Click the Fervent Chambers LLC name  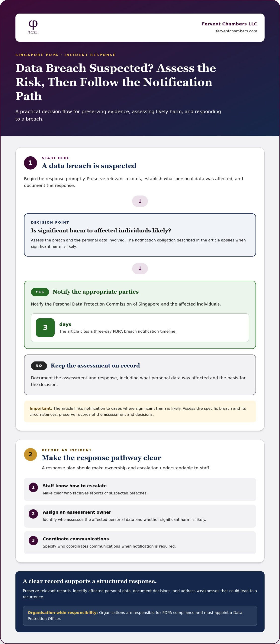point(229,24)
